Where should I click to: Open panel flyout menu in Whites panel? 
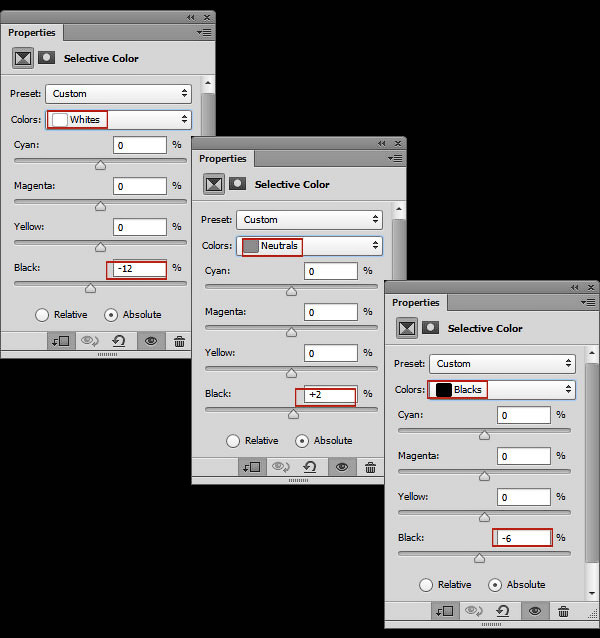pos(204,32)
